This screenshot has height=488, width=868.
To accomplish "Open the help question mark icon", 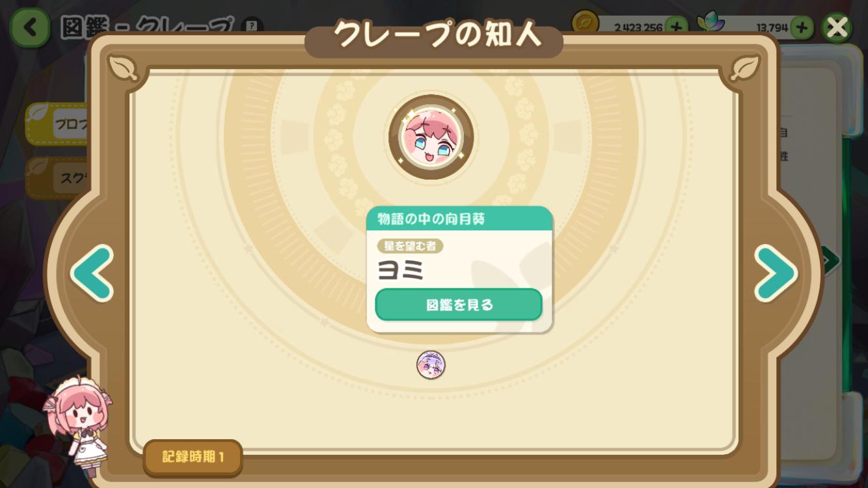I will [252, 26].
